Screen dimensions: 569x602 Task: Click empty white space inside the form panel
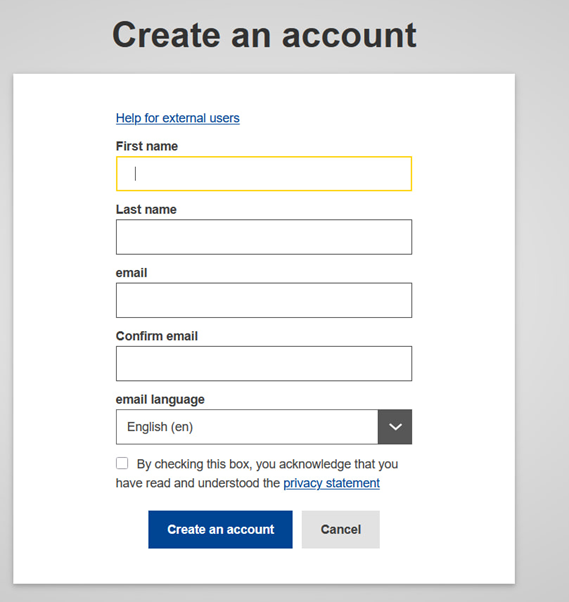(x=461, y=307)
